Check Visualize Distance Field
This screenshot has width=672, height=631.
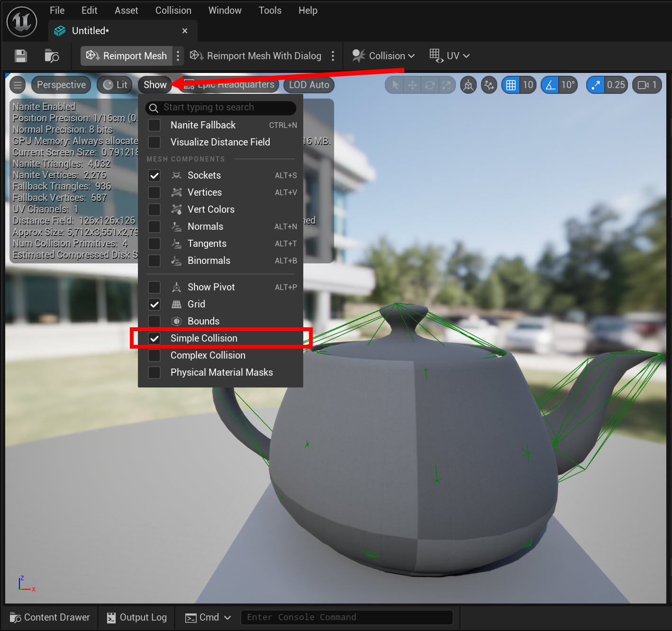154,142
